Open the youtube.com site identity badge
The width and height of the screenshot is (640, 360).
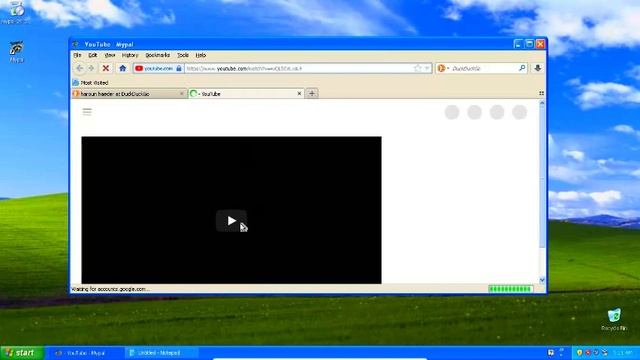click(x=158, y=69)
